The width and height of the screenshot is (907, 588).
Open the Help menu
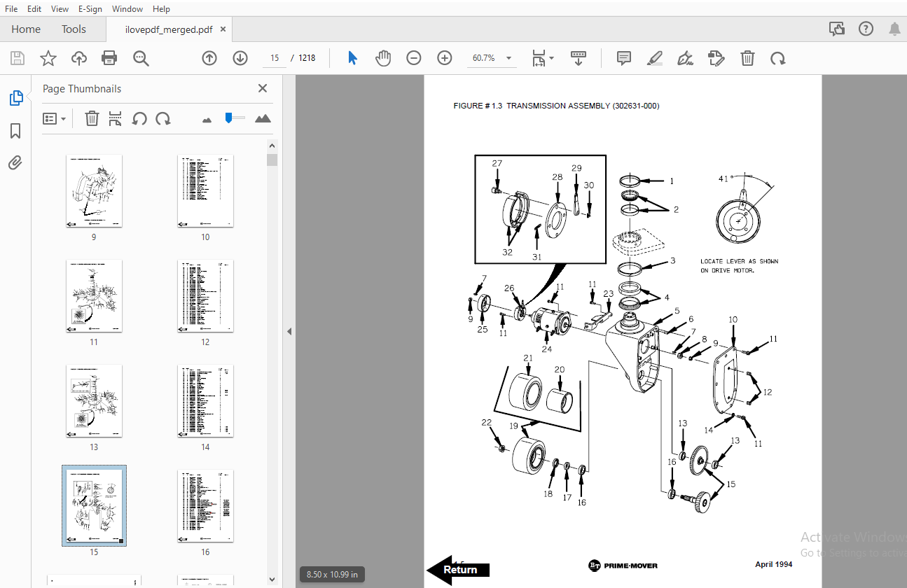coord(161,8)
